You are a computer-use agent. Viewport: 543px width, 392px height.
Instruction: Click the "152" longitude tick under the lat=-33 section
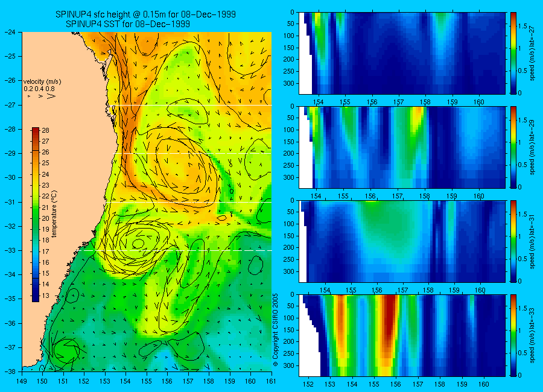[308, 384]
